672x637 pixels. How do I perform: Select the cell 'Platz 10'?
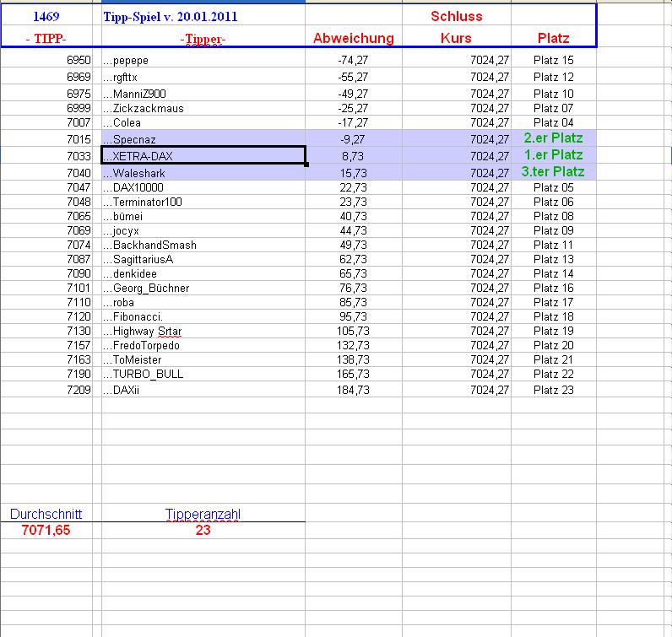coord(553,94)
